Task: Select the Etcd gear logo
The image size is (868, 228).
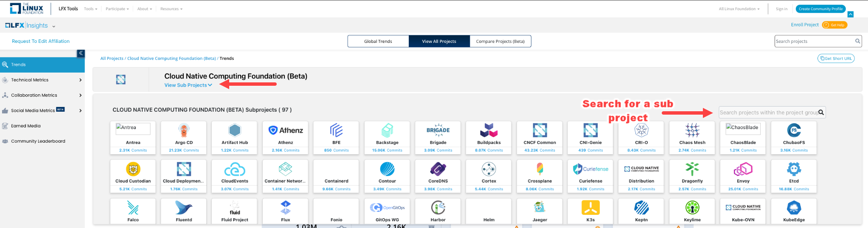Action: pos(794,169)
